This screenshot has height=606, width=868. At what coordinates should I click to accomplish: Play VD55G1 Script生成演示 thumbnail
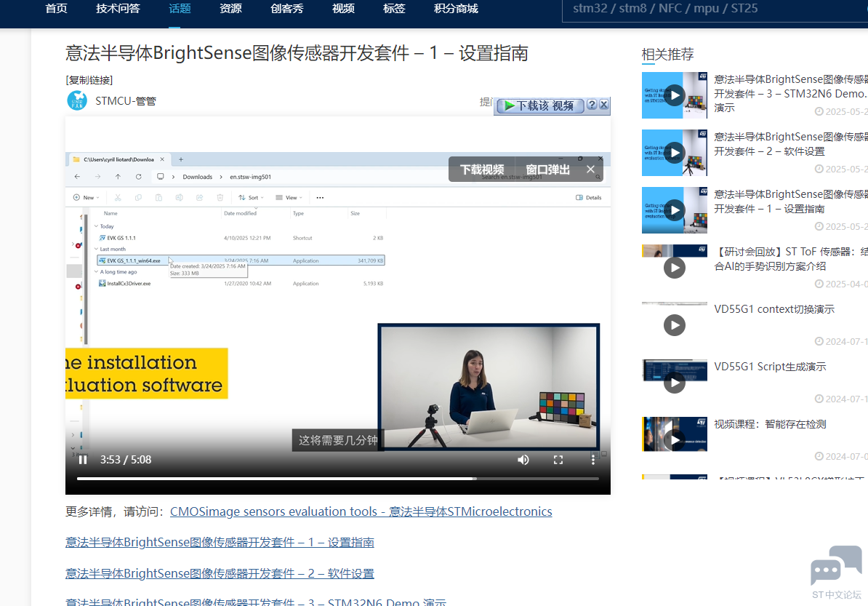[674, 383]
